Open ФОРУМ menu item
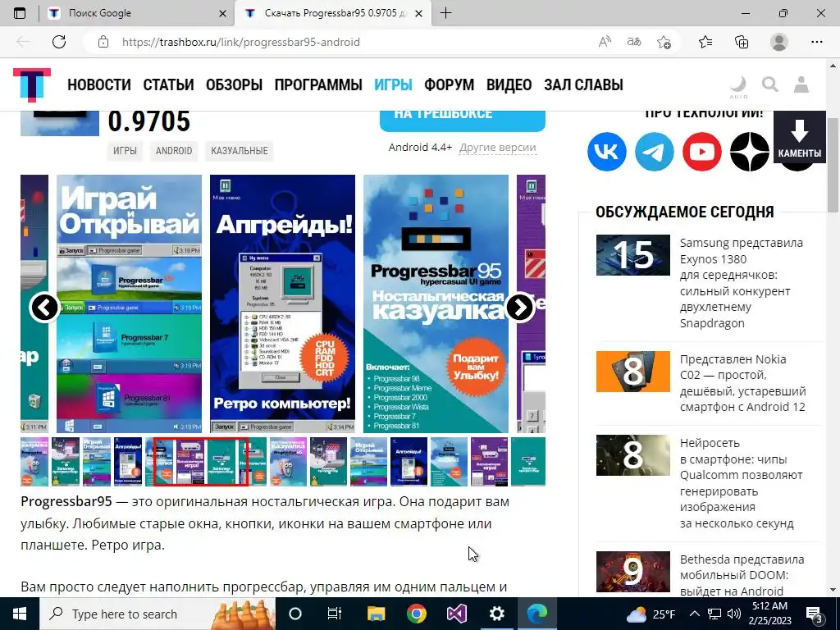Viewport: 840px width, 630px height. tap(450, 84)
